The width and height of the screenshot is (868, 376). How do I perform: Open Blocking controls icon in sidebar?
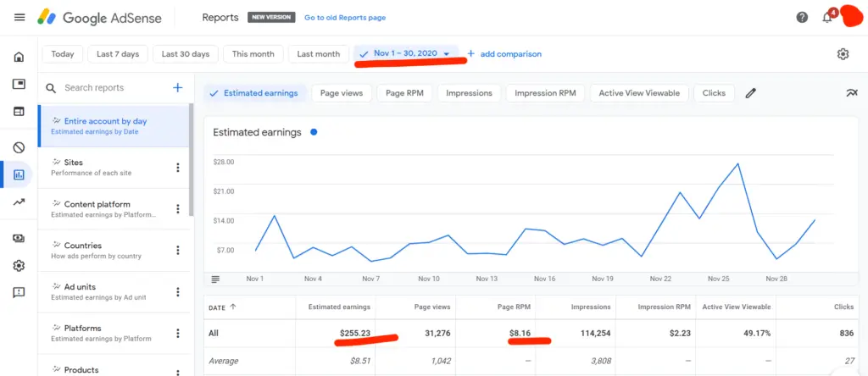(x=19, y=147)
